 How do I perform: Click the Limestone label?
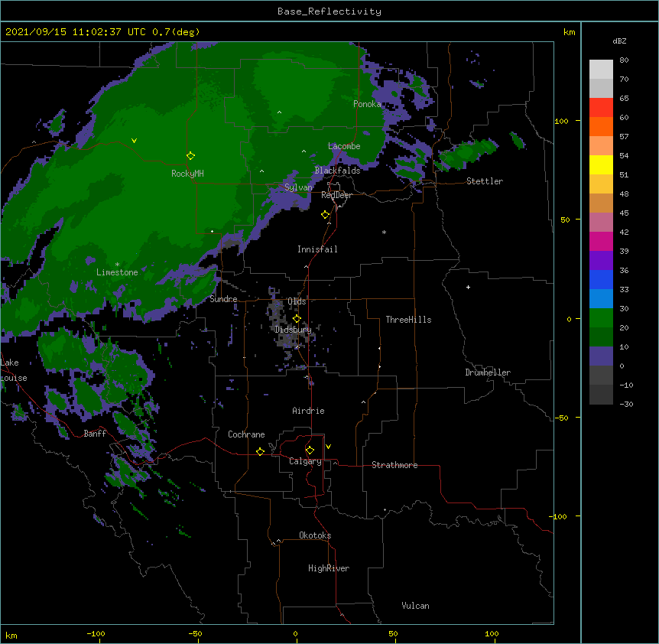click(x=117, y=272)
